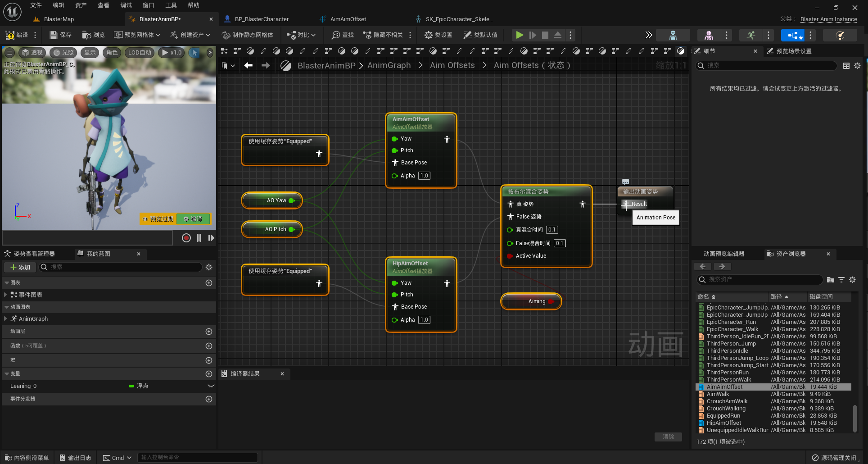This screenshot has width=868, height=464.
Task: Navigate back in the graph history
Action: [x=248, y=65]
